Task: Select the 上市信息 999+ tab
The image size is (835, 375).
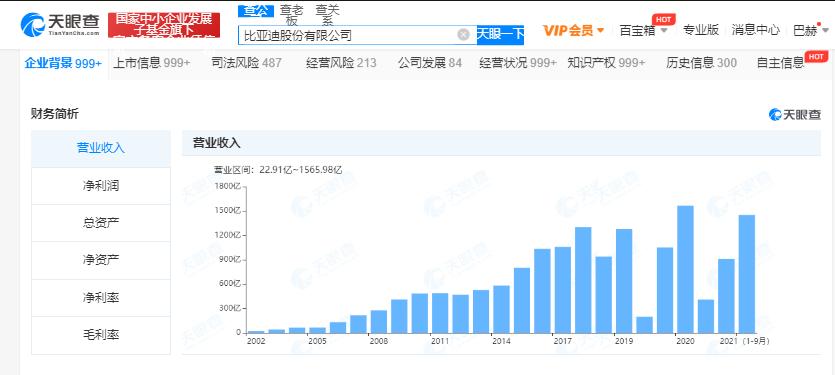Action: point(151,63)
